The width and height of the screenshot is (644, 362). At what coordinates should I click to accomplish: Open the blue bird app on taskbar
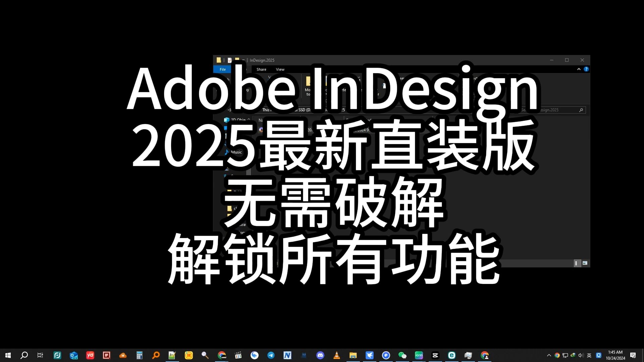click(370, 355)
